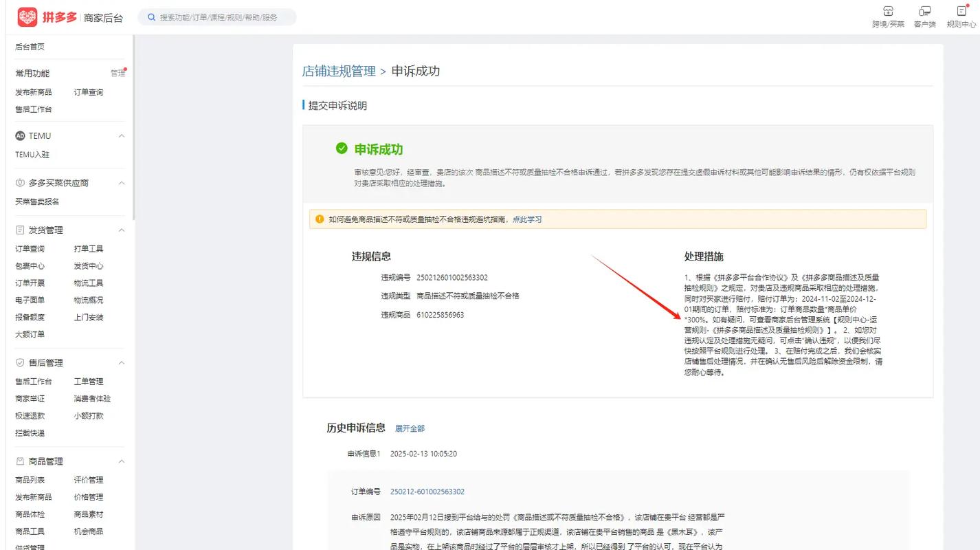Viewport: 980px width, 550px height.
Task: Open 管理 next to 常用功能
Action: pyautogui.click(x=118, y=73)
